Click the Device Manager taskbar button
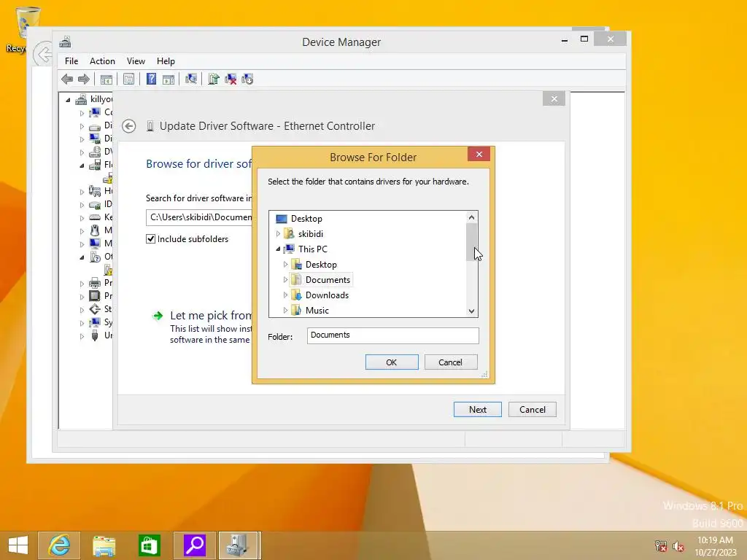The image size is (747, 560). click(239, 545)
